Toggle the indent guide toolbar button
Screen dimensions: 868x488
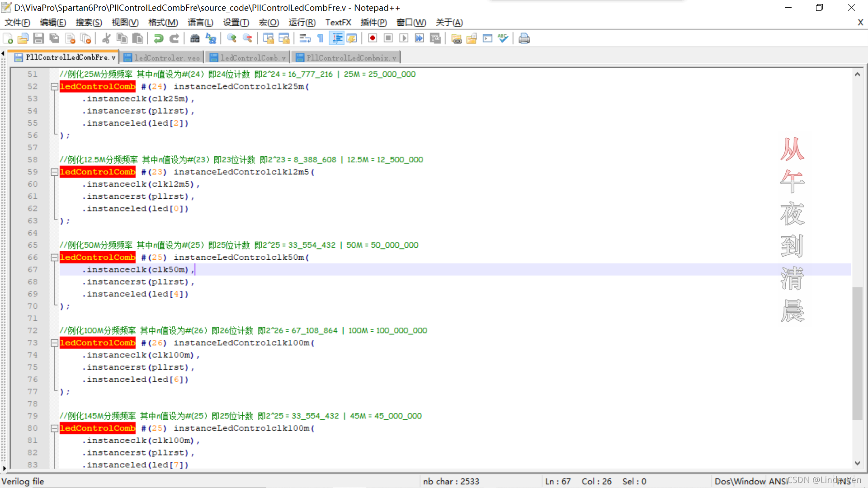pos(337,38)
